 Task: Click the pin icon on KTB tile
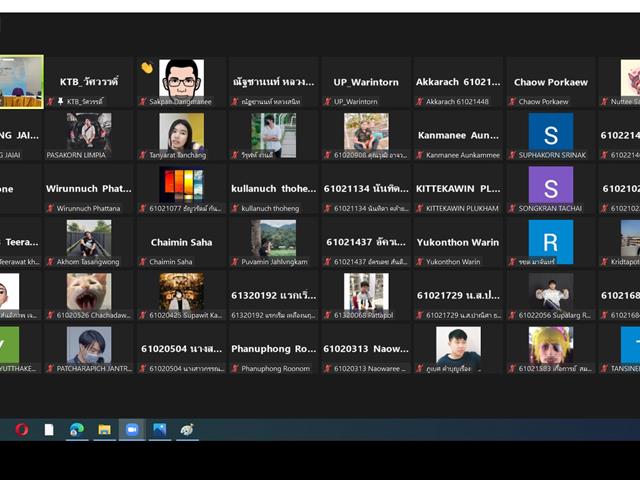click(x=60, y=101)
